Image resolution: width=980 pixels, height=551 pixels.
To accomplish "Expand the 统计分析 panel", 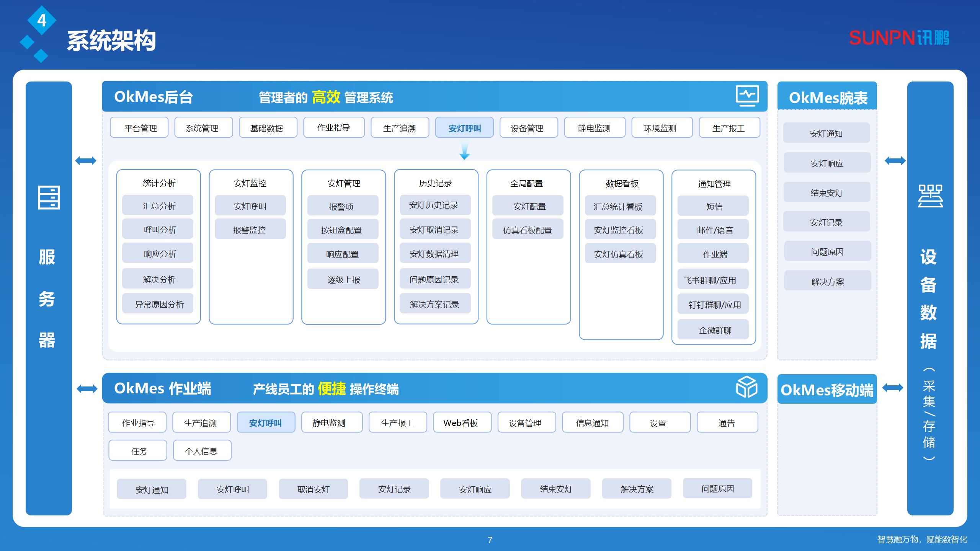I will (158, 183).
